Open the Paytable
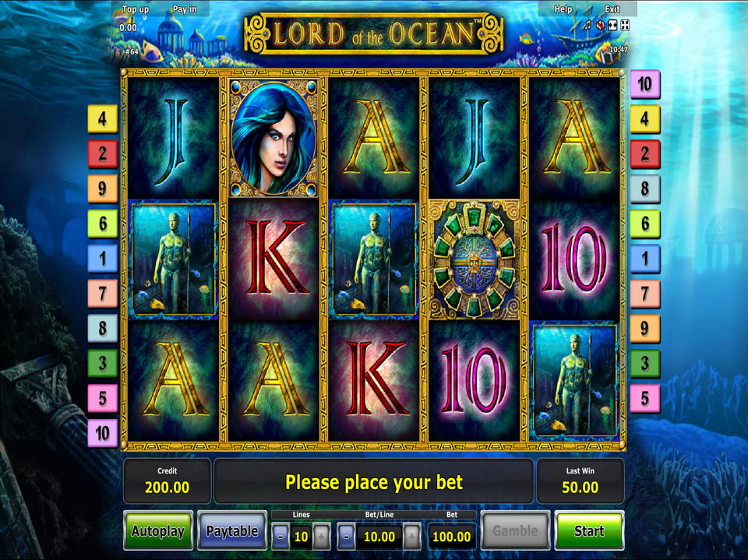This screenshot has height=560, width=748. pyautogui.click(x=232, y=530)
